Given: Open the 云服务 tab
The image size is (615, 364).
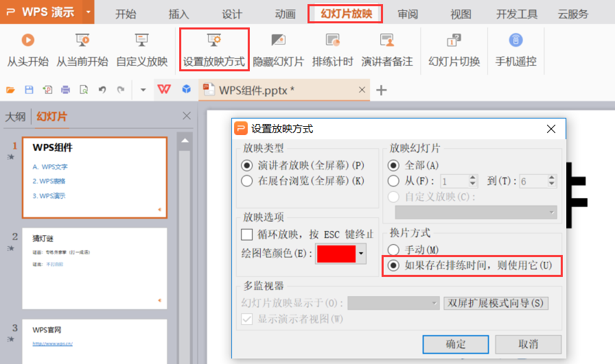Looking at the screenshot, I should (x=573, y=14).
